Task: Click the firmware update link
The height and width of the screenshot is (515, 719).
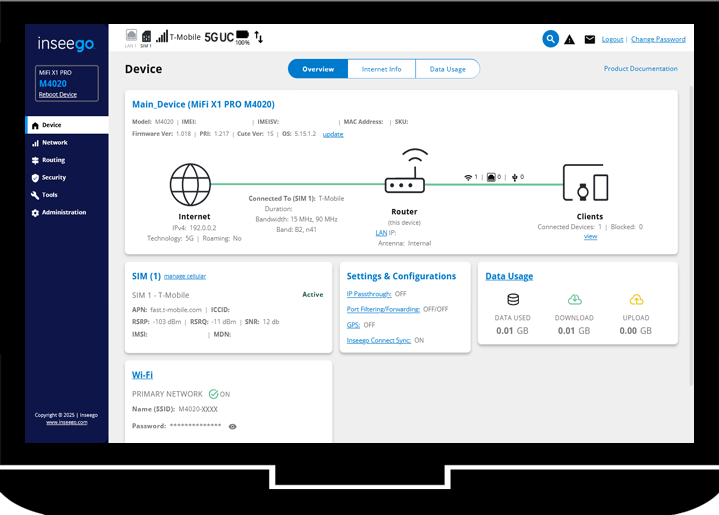Action: click(x=333, y=134)
